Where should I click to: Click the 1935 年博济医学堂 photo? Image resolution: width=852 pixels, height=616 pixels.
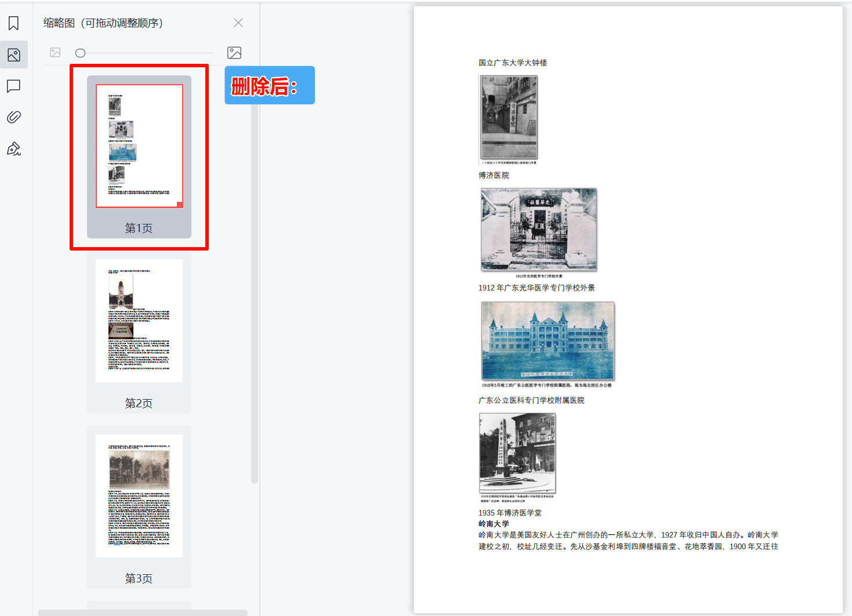[518, 452]
